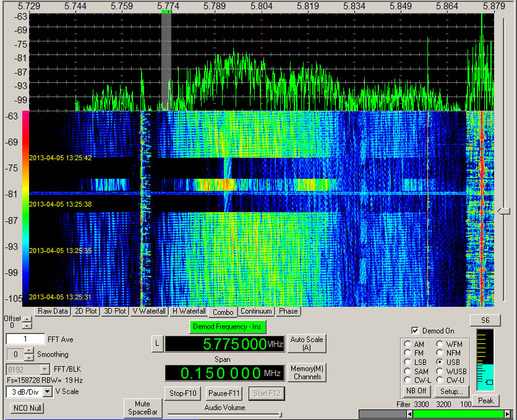
Task: Click the Auto Scale (A) button
Action: [307, 343]
